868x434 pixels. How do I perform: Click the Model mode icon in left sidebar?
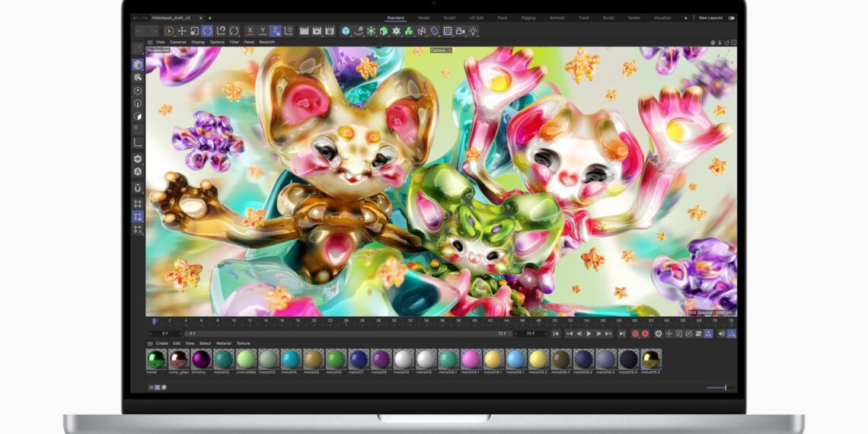pyautogui.click(x=138, y=65)
